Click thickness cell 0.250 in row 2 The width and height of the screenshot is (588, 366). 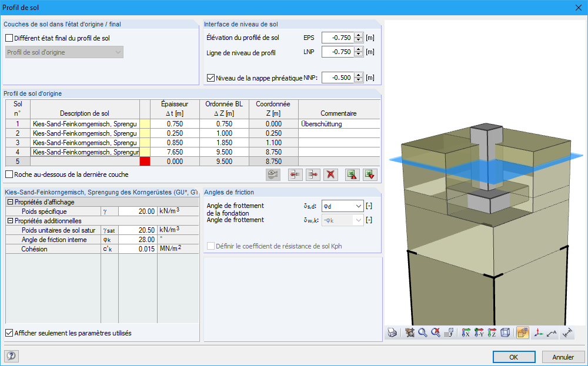(175, 133)
